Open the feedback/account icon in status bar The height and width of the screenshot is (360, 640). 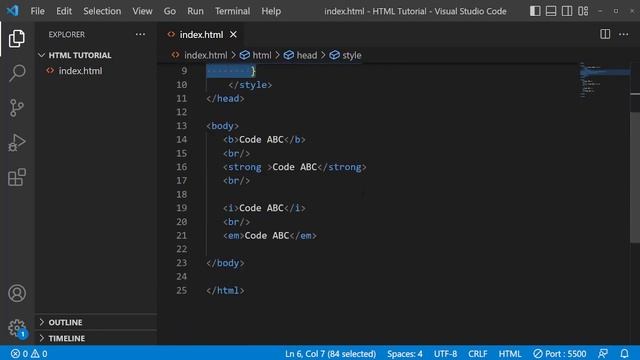pos(603,353)
